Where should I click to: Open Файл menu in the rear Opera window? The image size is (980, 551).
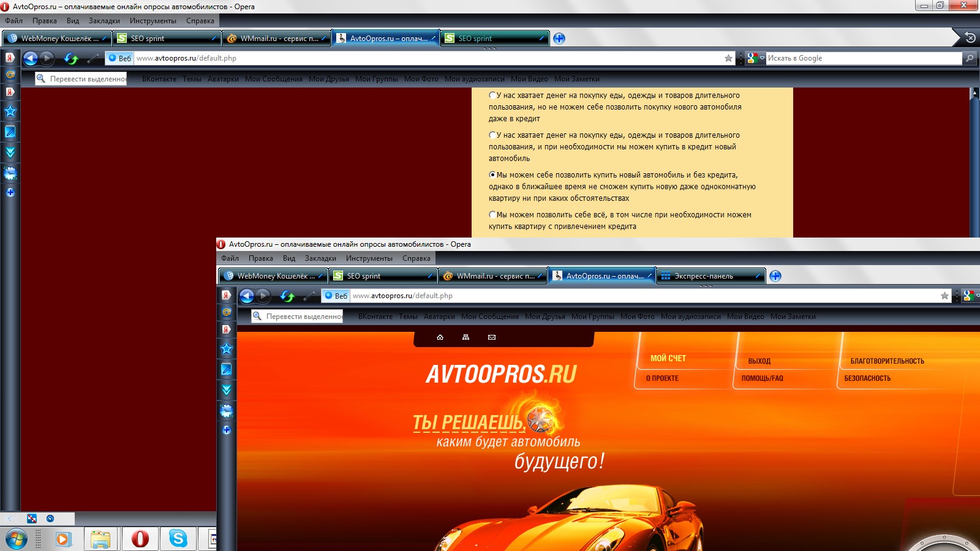click(x=13, y=21)
